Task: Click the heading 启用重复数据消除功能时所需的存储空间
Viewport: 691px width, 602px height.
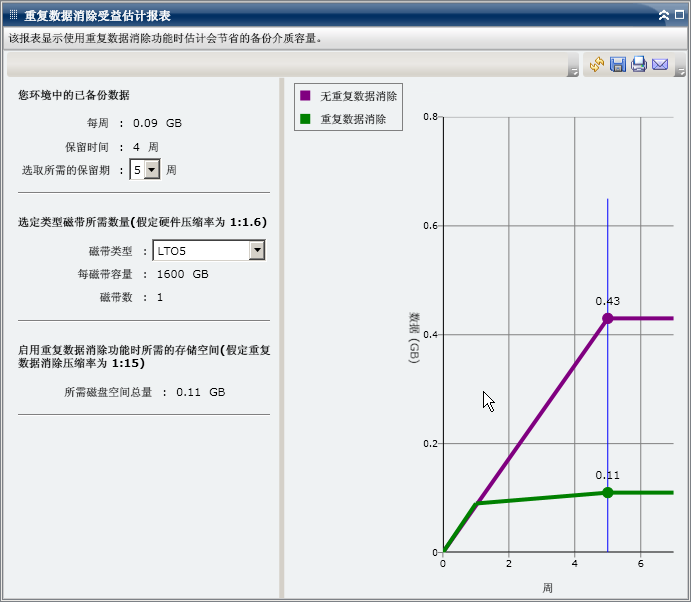Action: [144, 357]
